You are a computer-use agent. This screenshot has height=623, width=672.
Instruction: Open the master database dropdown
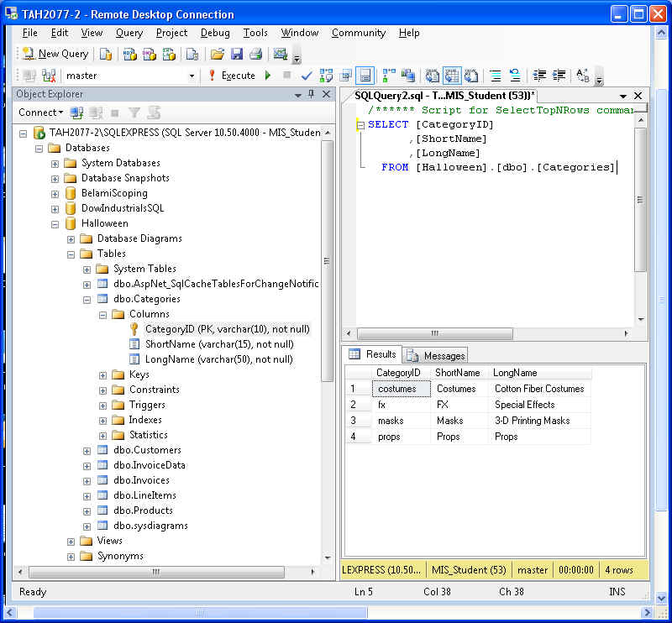192,76
